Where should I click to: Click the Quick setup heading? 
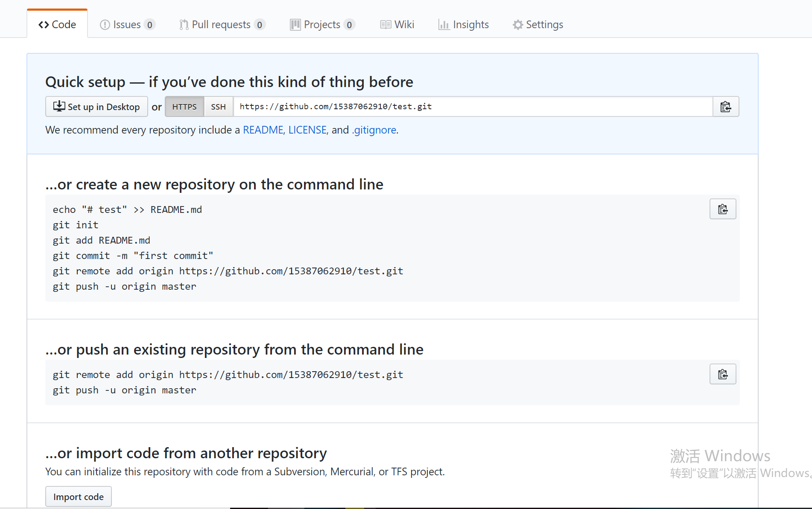[x=229, y=82]
